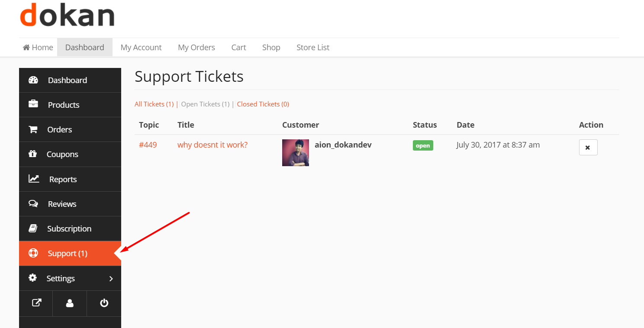Open the Store List menu item

(312, 48)
